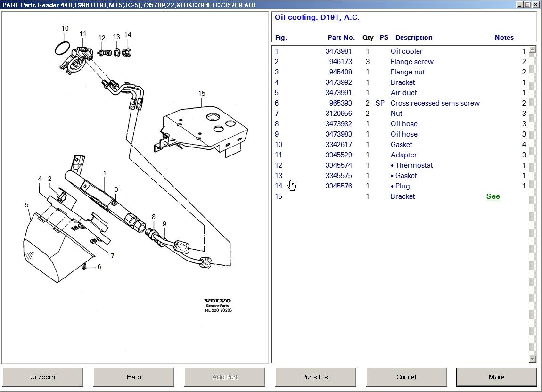This screenshot has width=542, height=392.
Task: Click callout 10 on the diagram
Action: pyautogui.click(x=65, y=28)
